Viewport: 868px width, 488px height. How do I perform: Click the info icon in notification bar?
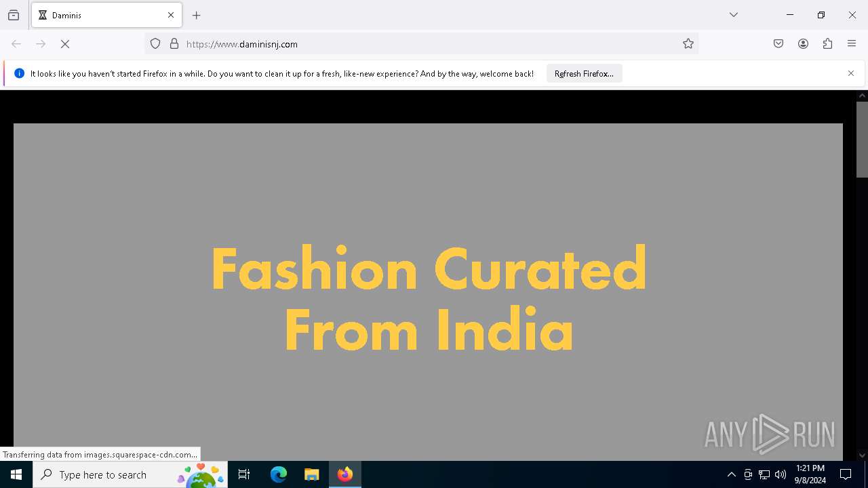tap(19, 73)
